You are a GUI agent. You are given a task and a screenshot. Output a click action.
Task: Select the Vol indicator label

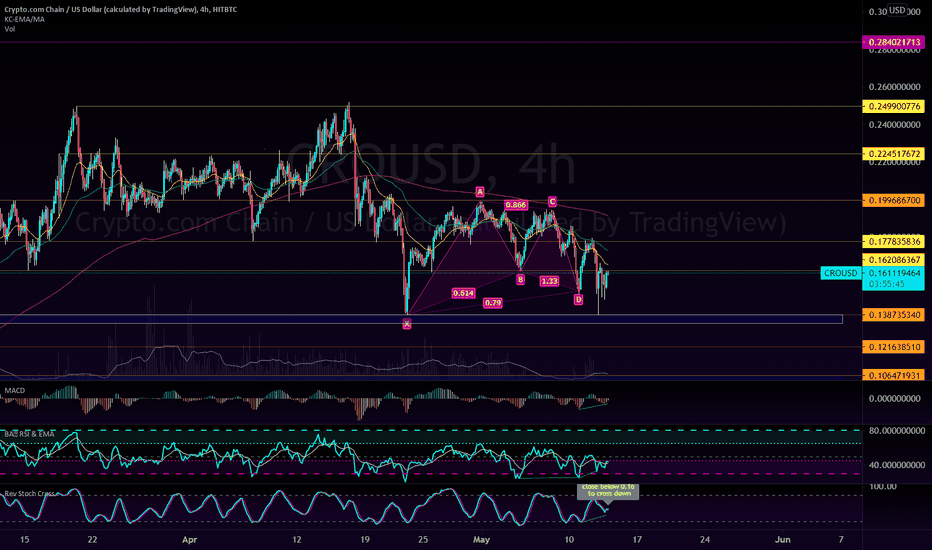point(10,29)
